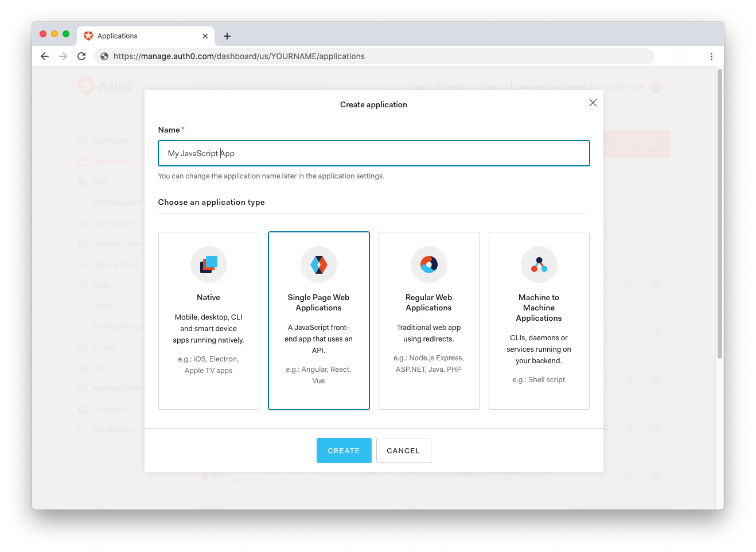The height and width of the screenshot is (552, 756).
Task: Click the page vertical scrollbar
Action: 720,214
